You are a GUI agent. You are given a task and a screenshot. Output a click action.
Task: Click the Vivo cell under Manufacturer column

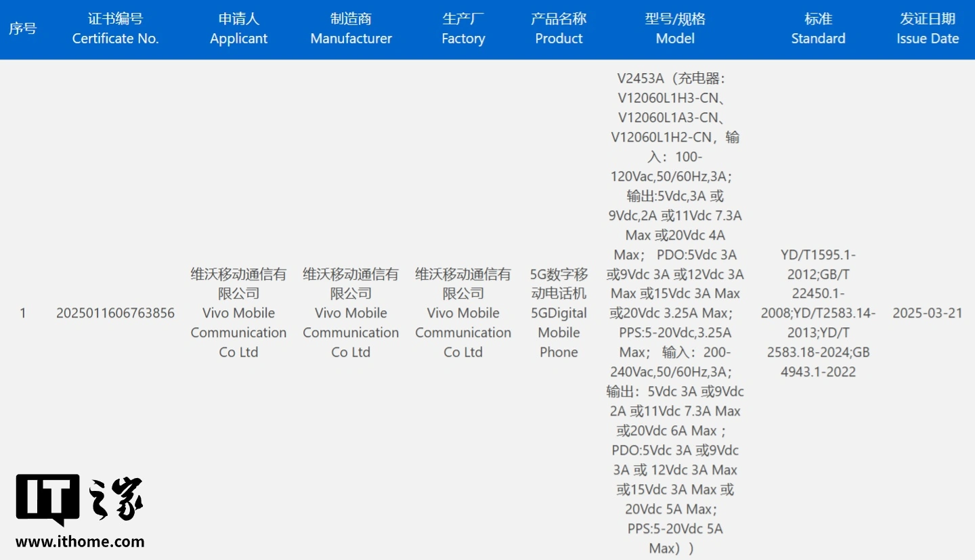click(x=351, y=313)
